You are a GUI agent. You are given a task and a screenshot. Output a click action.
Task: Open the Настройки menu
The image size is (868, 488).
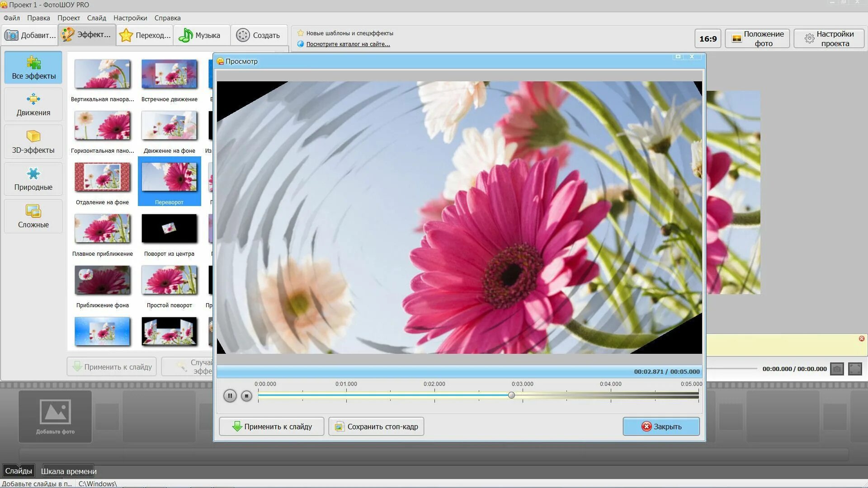point(130,18)
